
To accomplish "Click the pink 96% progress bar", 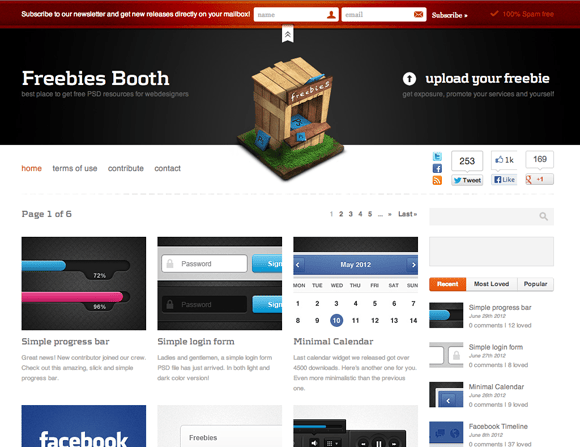I will (x=72, y=297).
